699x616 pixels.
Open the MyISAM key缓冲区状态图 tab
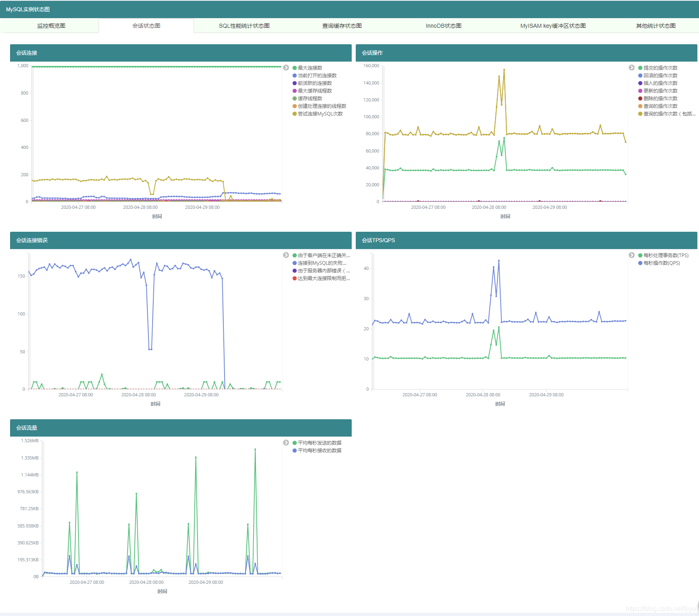553,26
